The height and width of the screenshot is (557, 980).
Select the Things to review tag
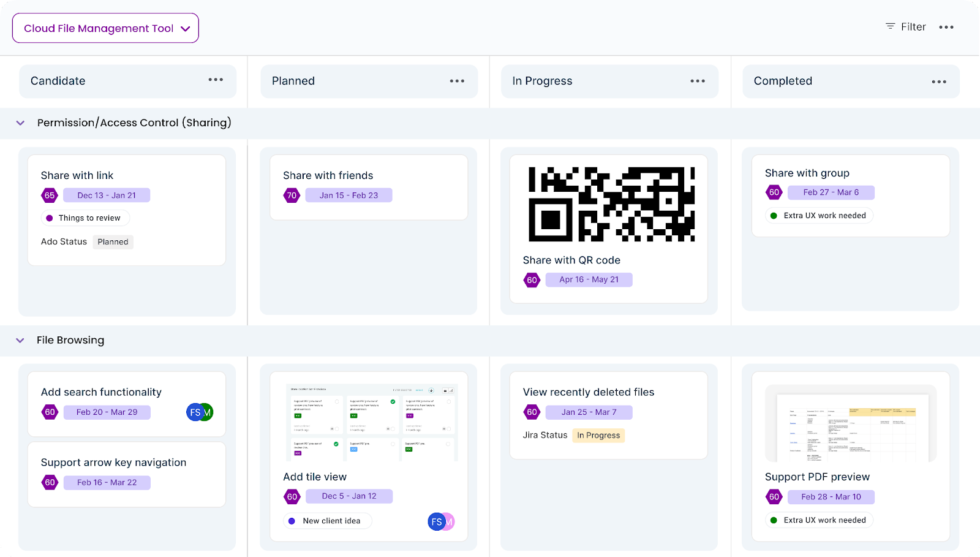(85, 218)
